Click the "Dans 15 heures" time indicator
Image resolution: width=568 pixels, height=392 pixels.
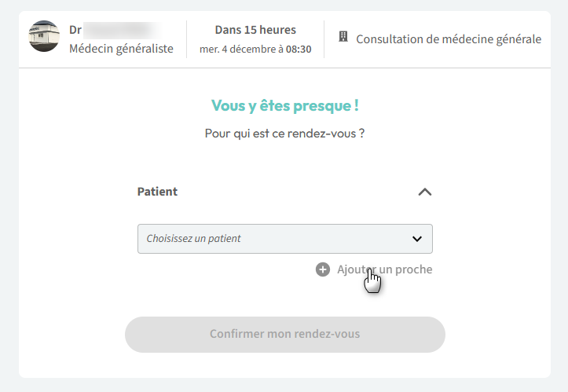coord(255,30)
